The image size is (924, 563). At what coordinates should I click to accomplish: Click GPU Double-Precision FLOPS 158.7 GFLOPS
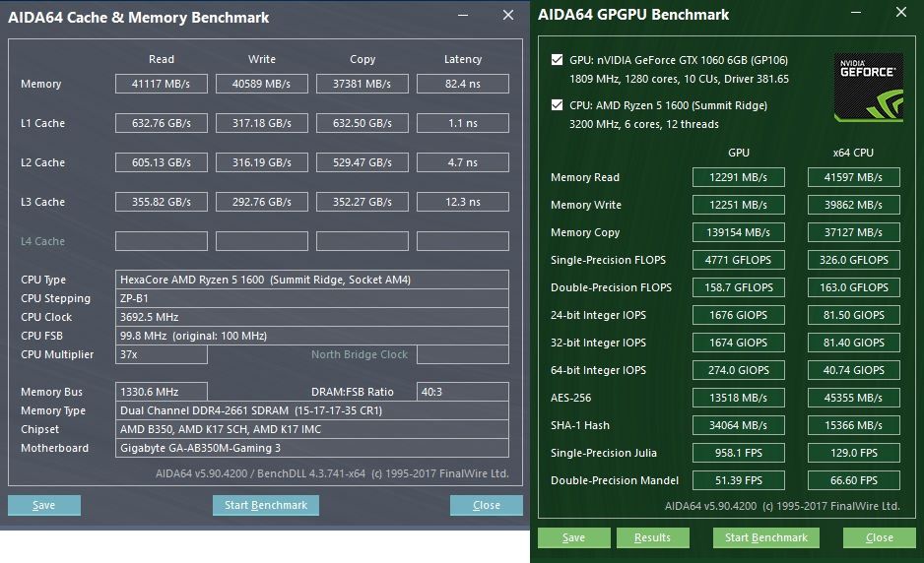pos(739,287)
